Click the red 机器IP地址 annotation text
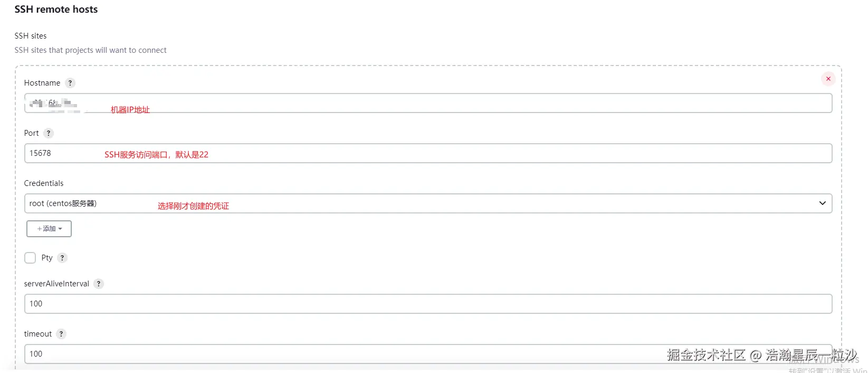Image resolution: width=868 pixels, height=373 pixels. click(x=130, y=110)
